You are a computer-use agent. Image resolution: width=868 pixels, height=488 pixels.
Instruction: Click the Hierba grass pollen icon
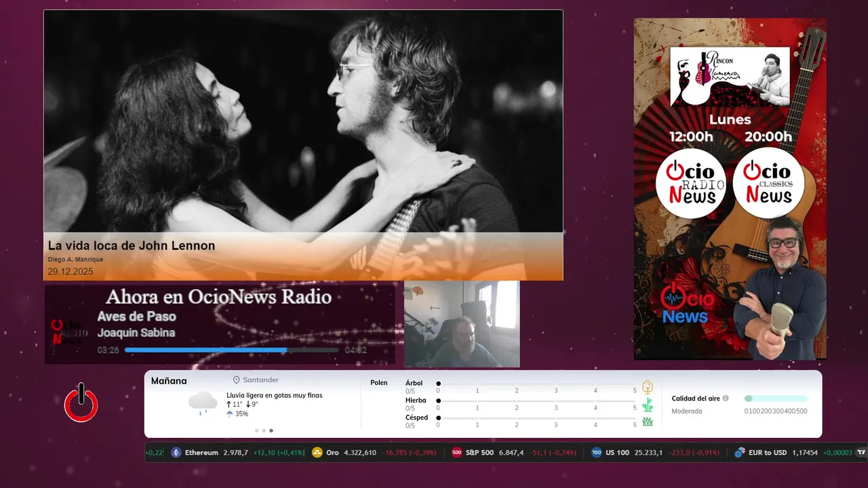coord(648,405)
